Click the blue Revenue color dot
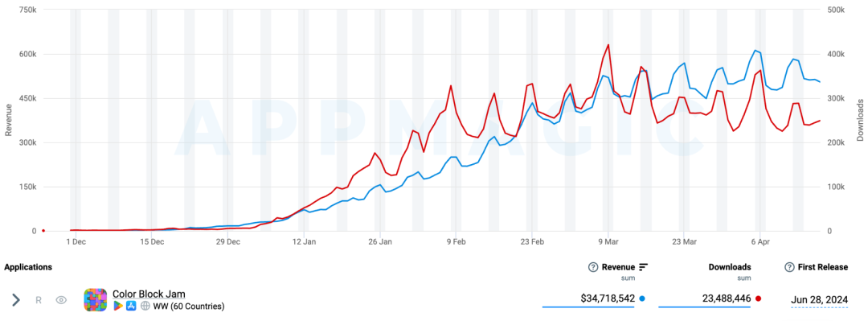Viewport: 868px width, 321px height. coord(642,298)
